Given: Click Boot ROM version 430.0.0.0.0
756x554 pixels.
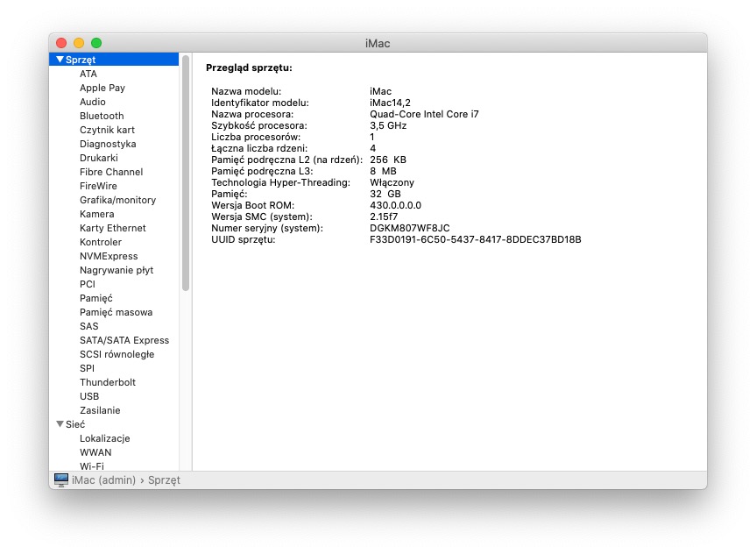Looking at the screenshot, I should click(x=395, y=205).
